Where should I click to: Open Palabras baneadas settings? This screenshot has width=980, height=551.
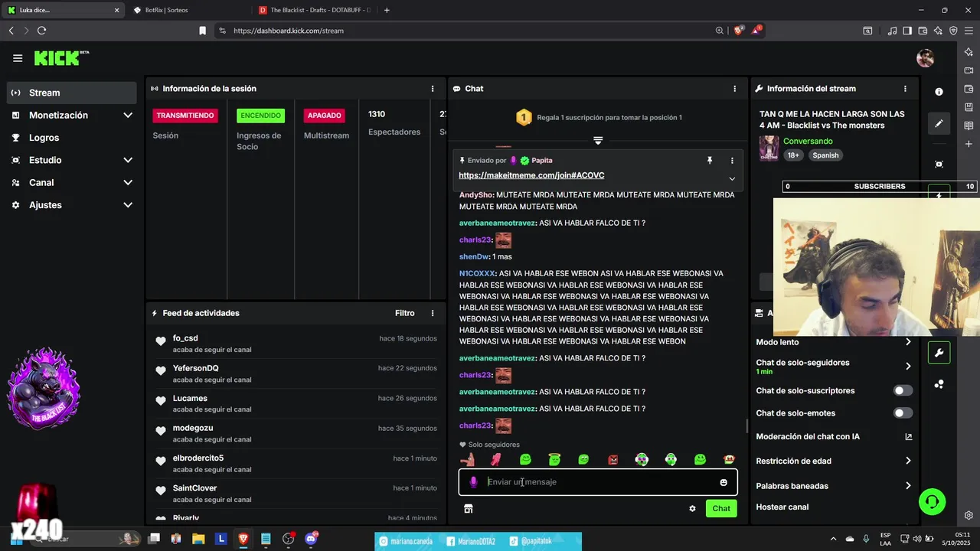(834, 486)
